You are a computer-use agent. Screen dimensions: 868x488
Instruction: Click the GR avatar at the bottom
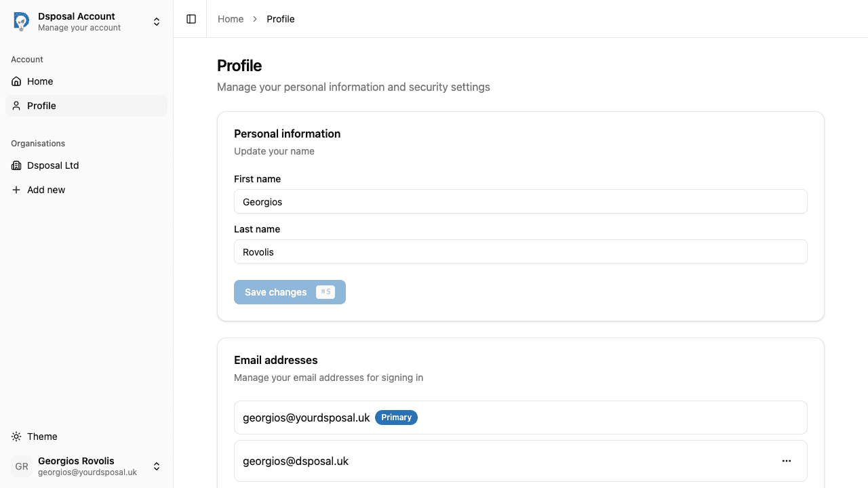point(21,466)
